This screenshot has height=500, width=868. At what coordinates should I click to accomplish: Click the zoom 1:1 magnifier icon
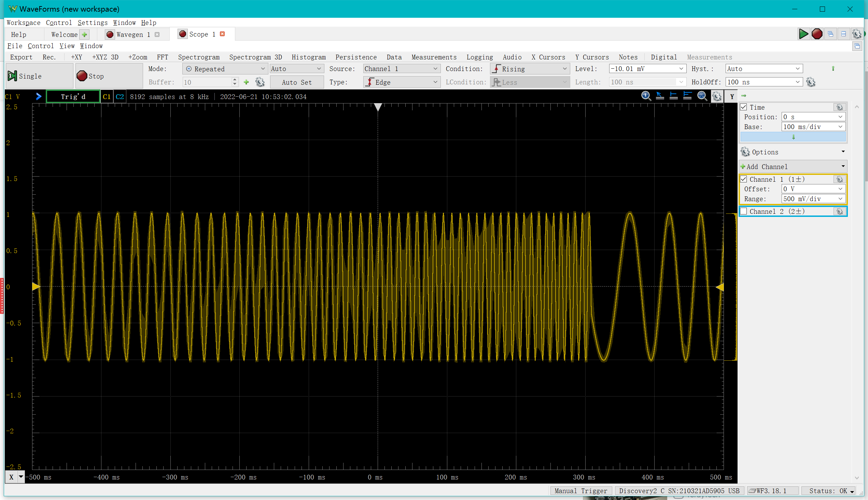click(646, 96)
